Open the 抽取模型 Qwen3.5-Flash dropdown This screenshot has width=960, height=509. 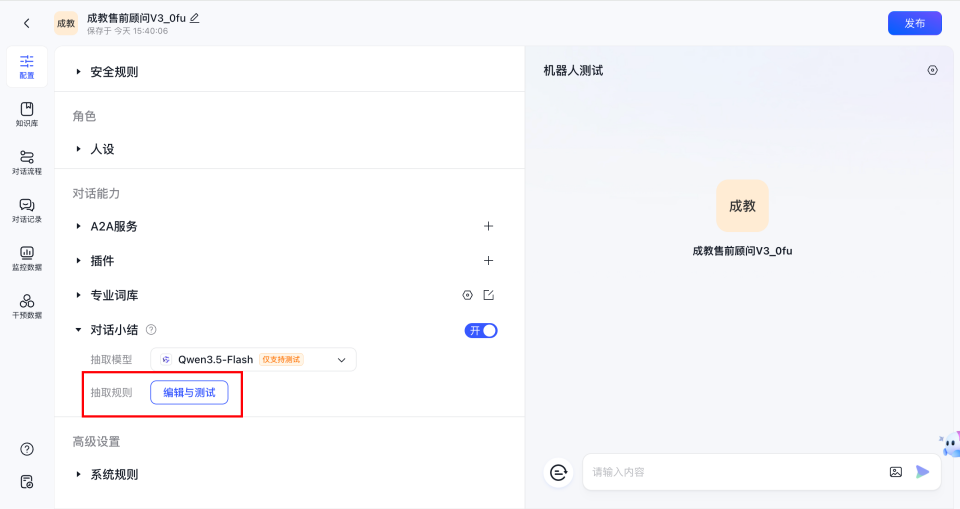[253, 360]
